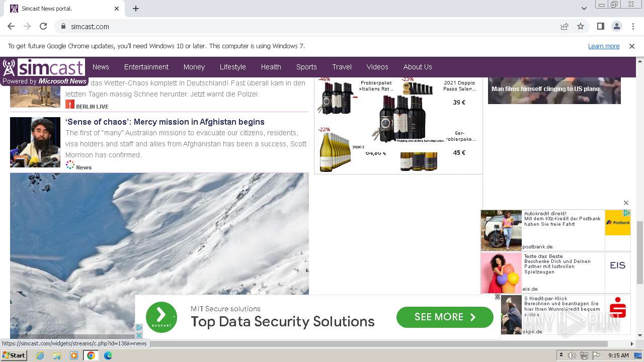Open Windows Explorer from taskbar

tap(57, 355)
